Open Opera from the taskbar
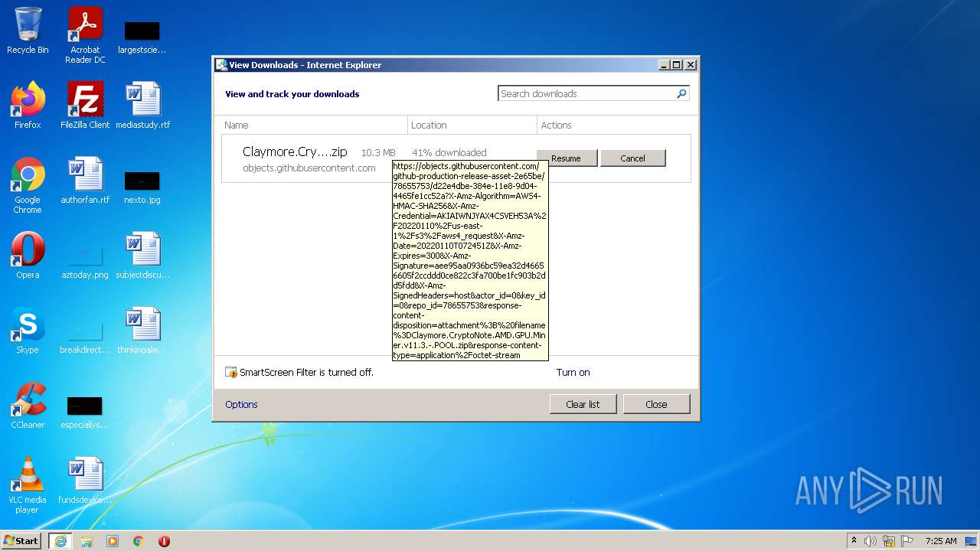The width and height of the screenshot is (980, 551). pyautogui.click(x=164, y=541)
